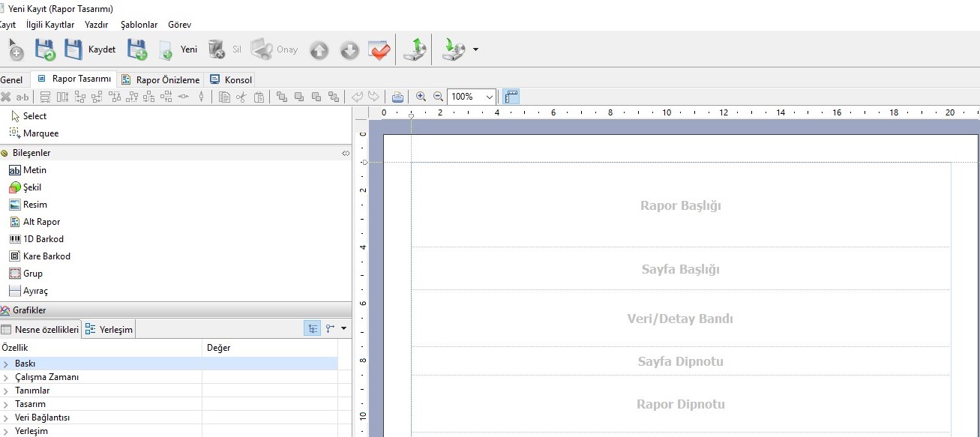Click the zoom in magnifier icon
The image size is (980, 437).
point(421,97)
